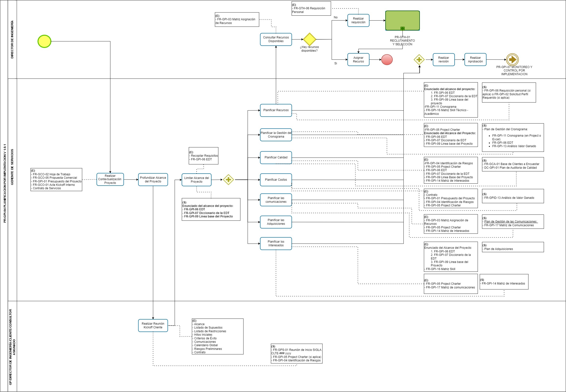Click Planificar la Gestión del Cronograma task
The height and width of the screenshot is (392, 566).
pyautogui.click(x=276, y=135)
